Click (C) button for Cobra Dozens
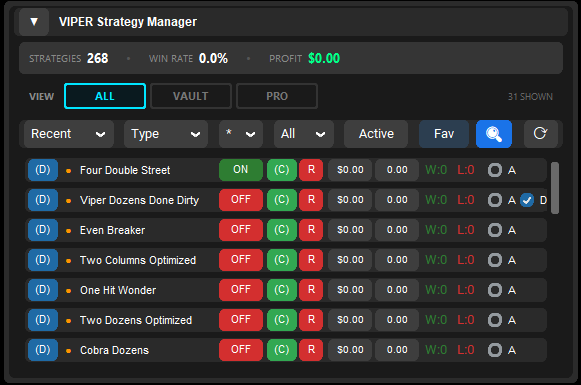The width and height of the screenshot is (581, 385). click(x=282, y=350)
